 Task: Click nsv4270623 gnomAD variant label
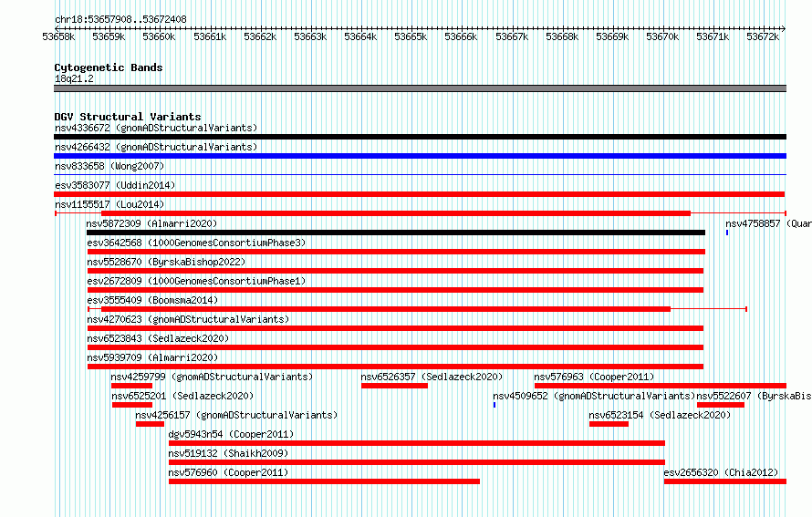188,319
